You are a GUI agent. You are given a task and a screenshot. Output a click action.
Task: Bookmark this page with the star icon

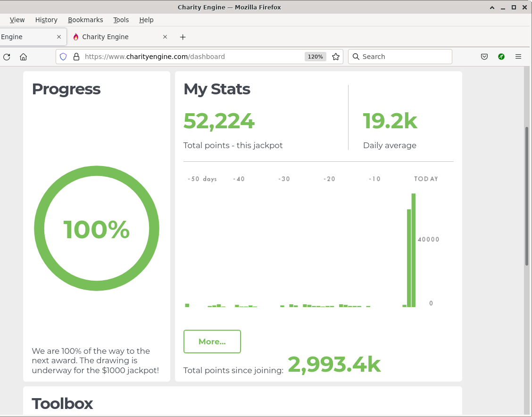pos(335,57)
